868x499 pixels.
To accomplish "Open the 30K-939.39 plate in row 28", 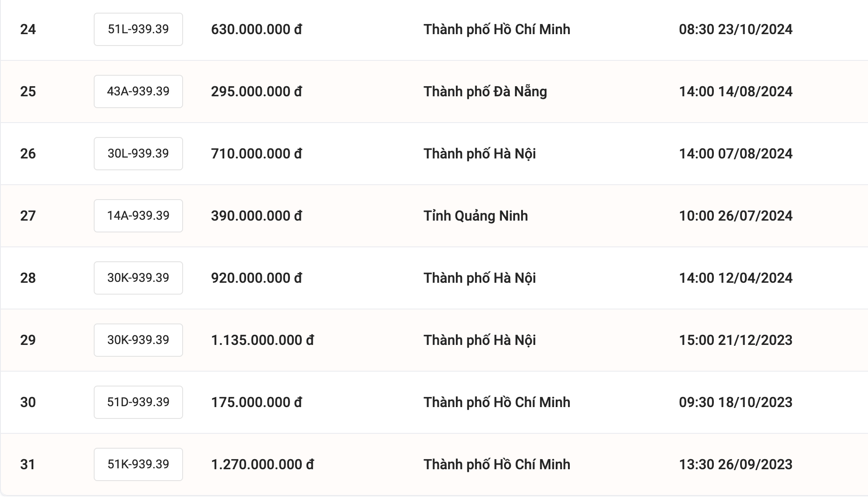I will pos(138,278).
